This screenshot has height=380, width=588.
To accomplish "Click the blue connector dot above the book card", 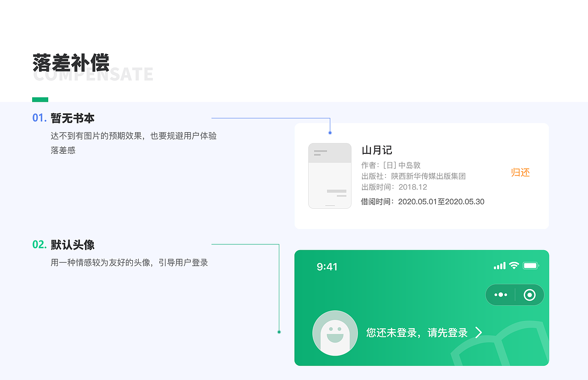I will 329,132.
